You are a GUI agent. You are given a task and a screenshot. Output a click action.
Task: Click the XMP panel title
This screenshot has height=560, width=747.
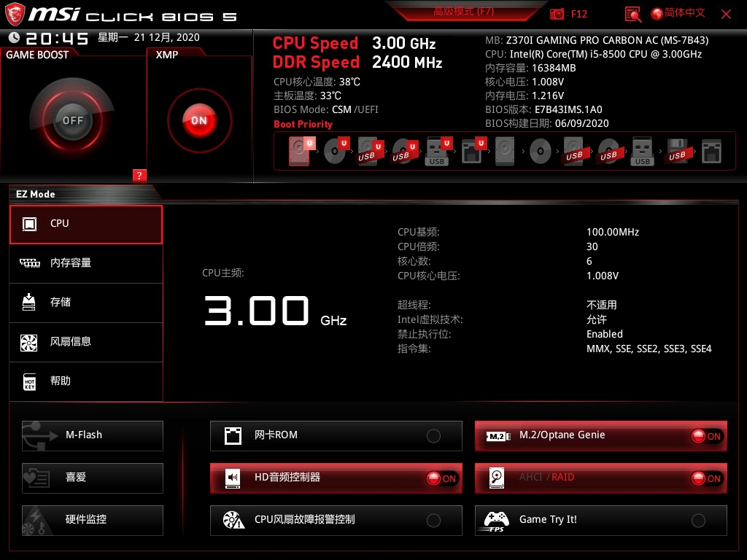(167, 55)
